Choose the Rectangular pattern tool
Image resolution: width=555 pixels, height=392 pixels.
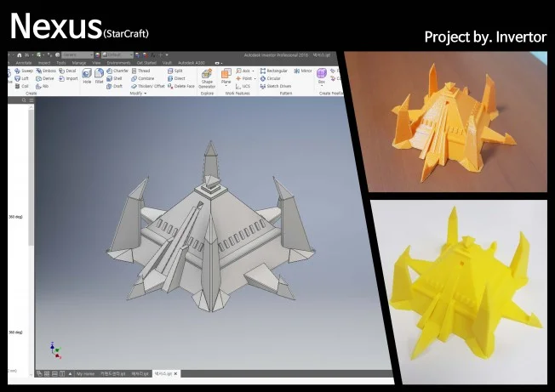(x=275, y=71)
